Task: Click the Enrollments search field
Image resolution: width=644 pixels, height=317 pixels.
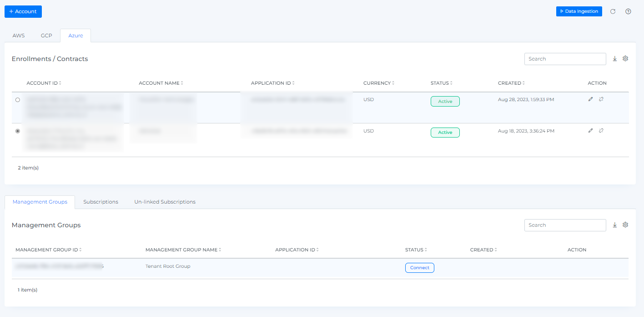Action: coord(565,59)
